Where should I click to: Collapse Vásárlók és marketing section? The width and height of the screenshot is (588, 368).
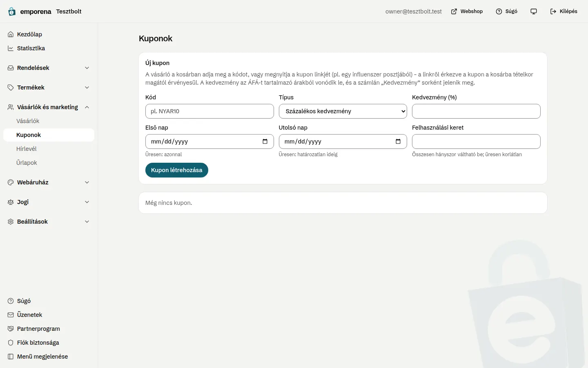pos(49,107)
